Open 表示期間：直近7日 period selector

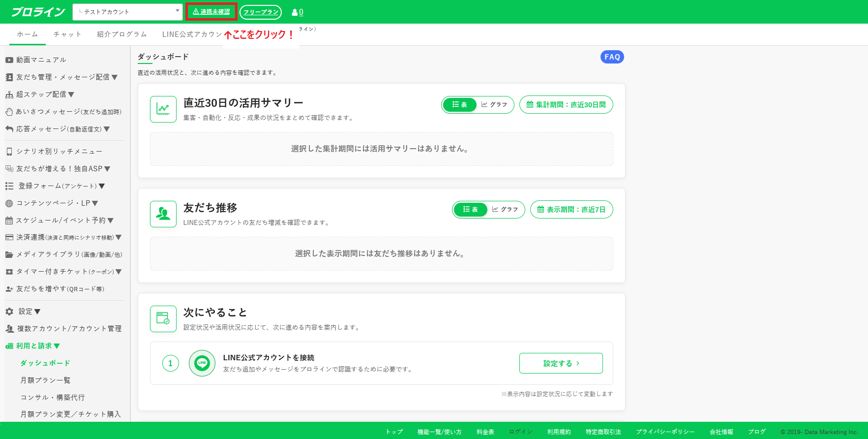571,210
